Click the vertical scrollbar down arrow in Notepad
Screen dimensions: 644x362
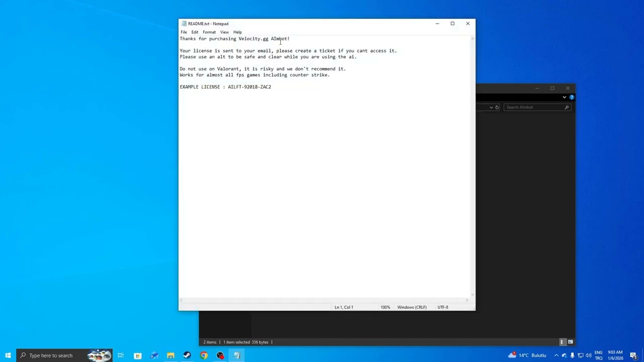(472, 295)
